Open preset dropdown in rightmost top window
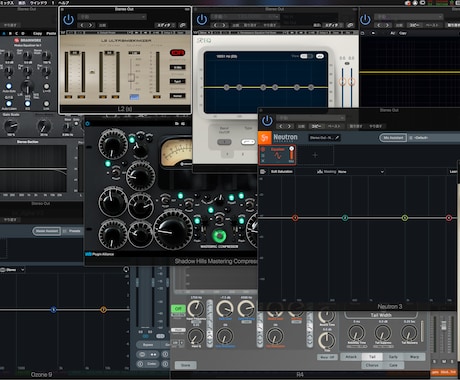The height and width of the screenshot is (380, 460). [409, 16]
